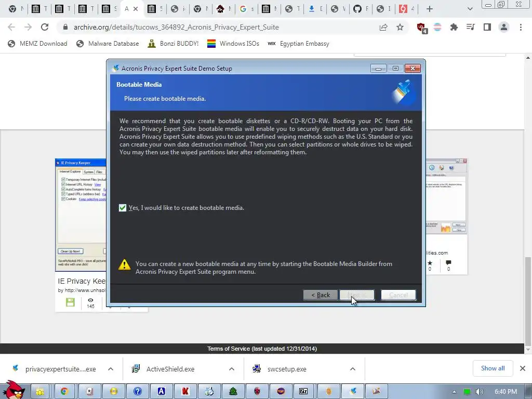Open options arrow for swcsetup.exe download

pos(353,369)
